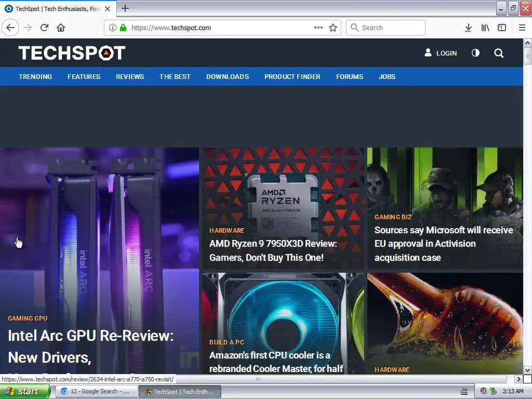Open the Amazon CPU cooler article
The image size is (532, 399).
coord(276,362)
